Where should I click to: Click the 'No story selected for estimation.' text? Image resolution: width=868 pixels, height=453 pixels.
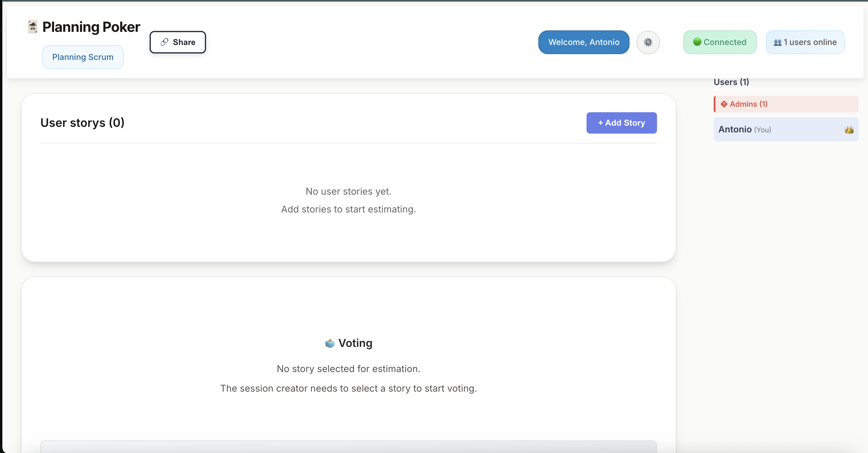click(348, 369)
